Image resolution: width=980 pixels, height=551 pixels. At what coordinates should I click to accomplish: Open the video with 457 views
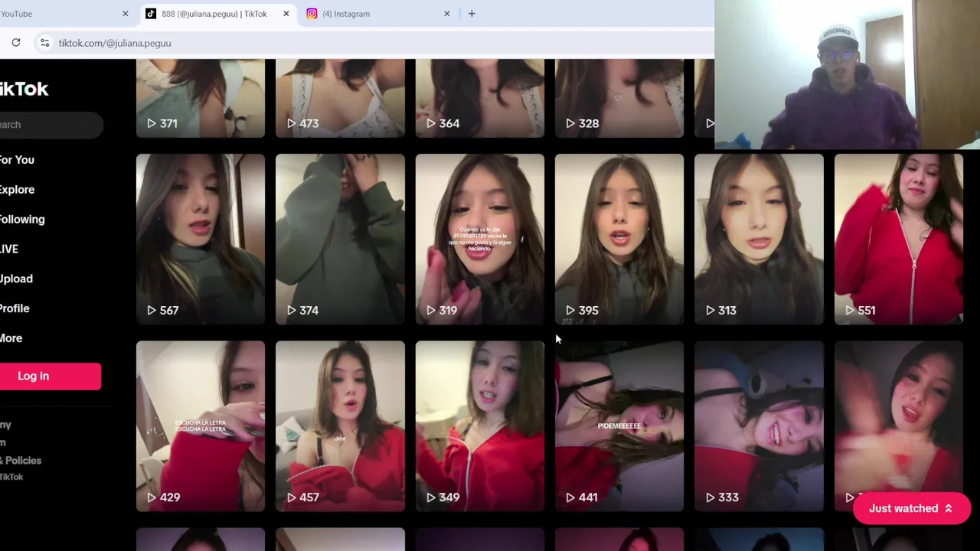click(340, 426)
